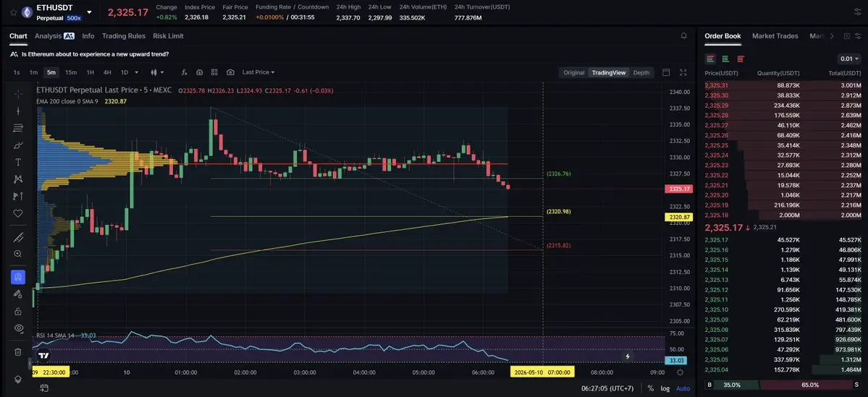Switch to the Order Book tab
The width and height of the screenshot is (868, 397).
click(x=722, y=36)
